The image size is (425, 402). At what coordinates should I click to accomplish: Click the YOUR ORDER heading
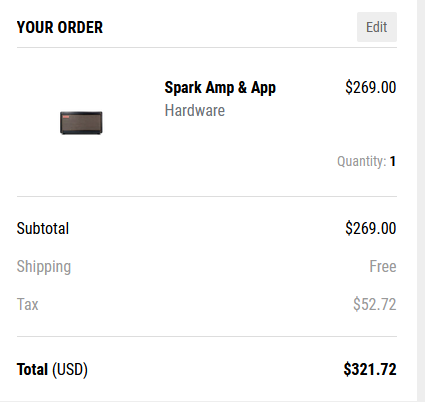click(60, 27)
